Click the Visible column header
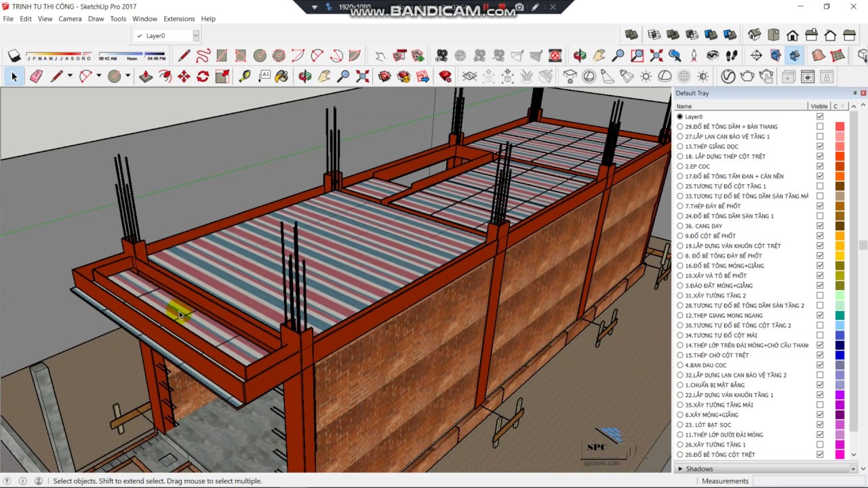This screenshot has width=868, height=488. coord(819,106)
